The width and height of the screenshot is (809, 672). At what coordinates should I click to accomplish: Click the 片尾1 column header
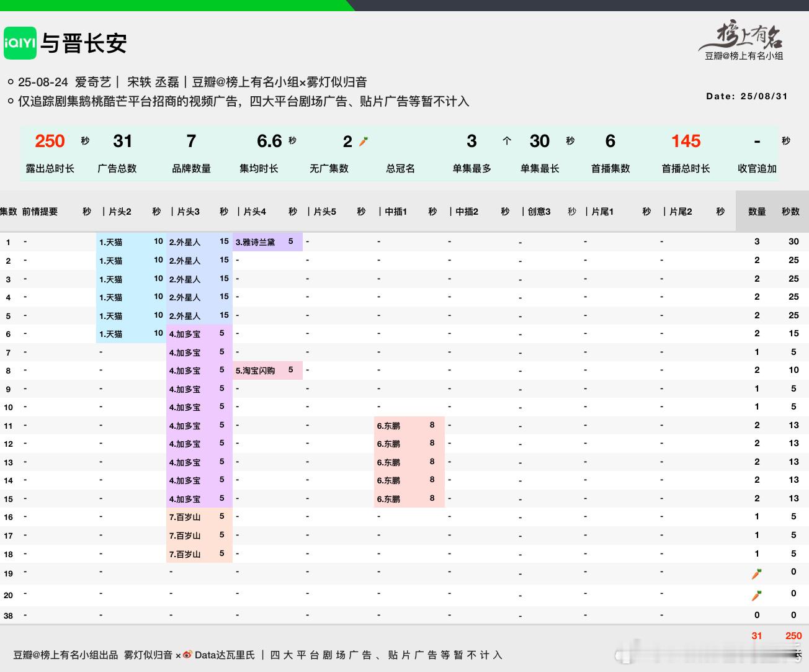(x=602, y=212)
